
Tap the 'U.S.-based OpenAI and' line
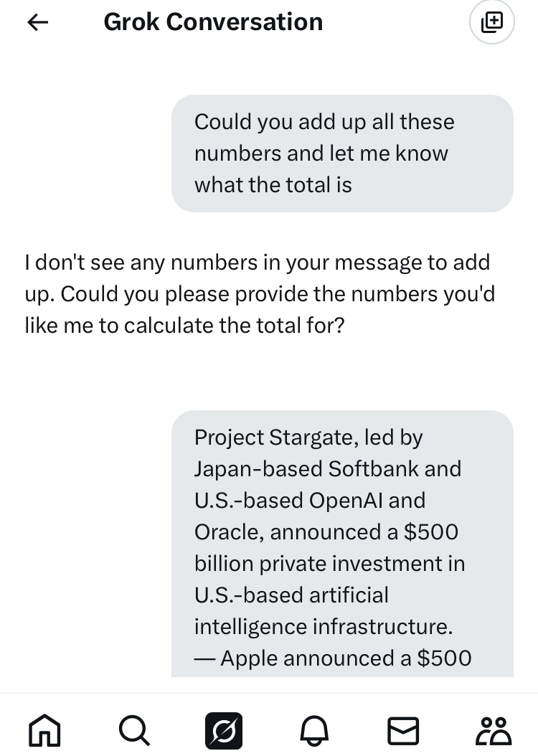pyautogui.click(x=309, y=501)
